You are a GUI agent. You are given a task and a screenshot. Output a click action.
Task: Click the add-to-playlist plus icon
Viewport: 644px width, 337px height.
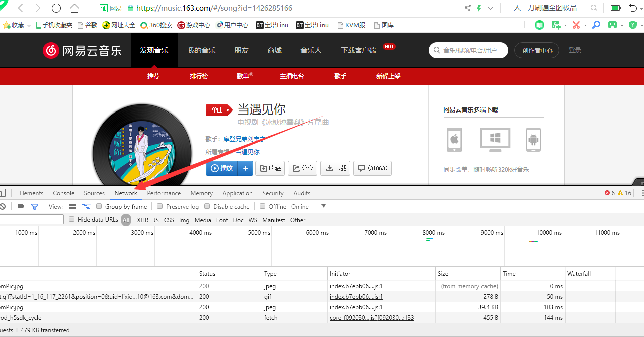click(x=245, y=168)
